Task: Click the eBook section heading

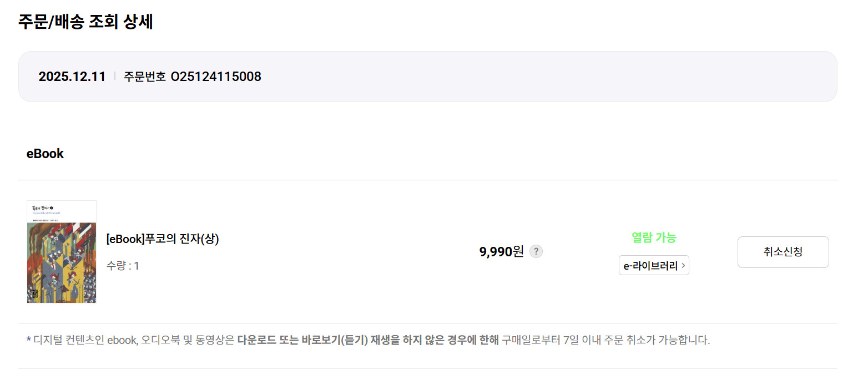Action: pos(45,154)
